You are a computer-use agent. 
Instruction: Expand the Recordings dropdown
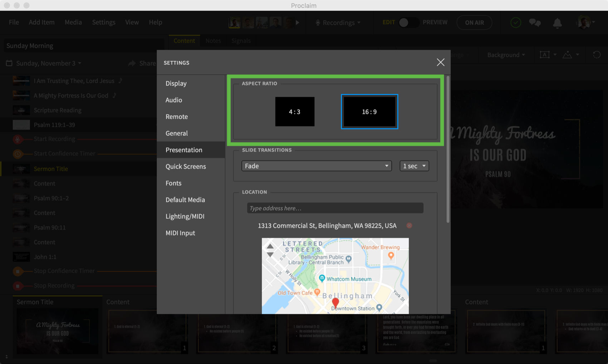tap(338, 23)
